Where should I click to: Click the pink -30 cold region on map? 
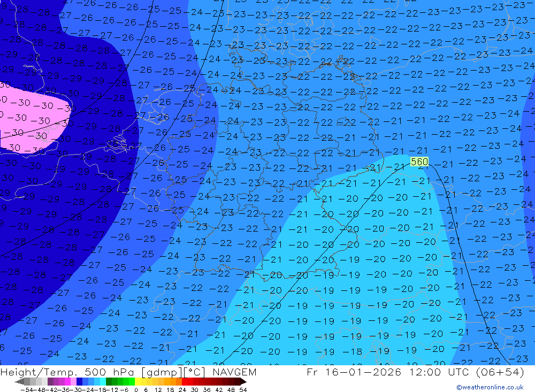click(x=32, y=120)
